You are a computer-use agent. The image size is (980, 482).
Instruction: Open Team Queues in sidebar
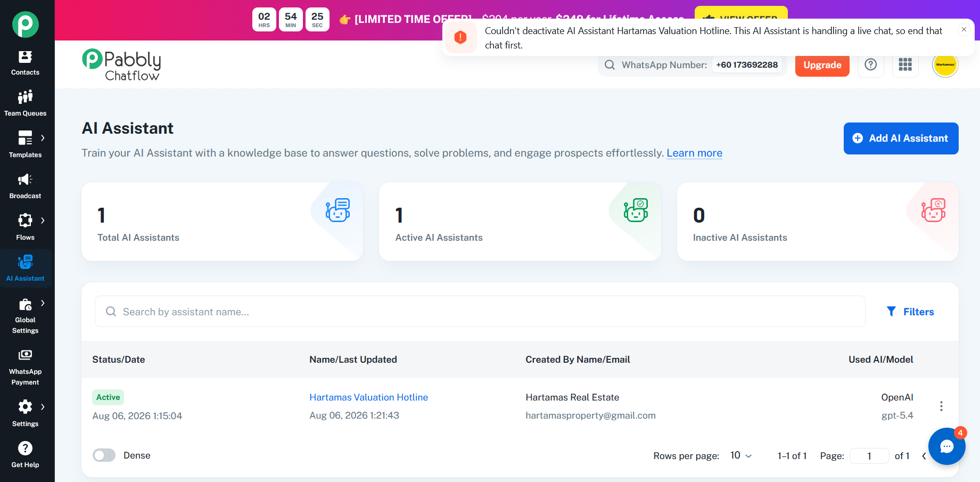pos(25,104)
